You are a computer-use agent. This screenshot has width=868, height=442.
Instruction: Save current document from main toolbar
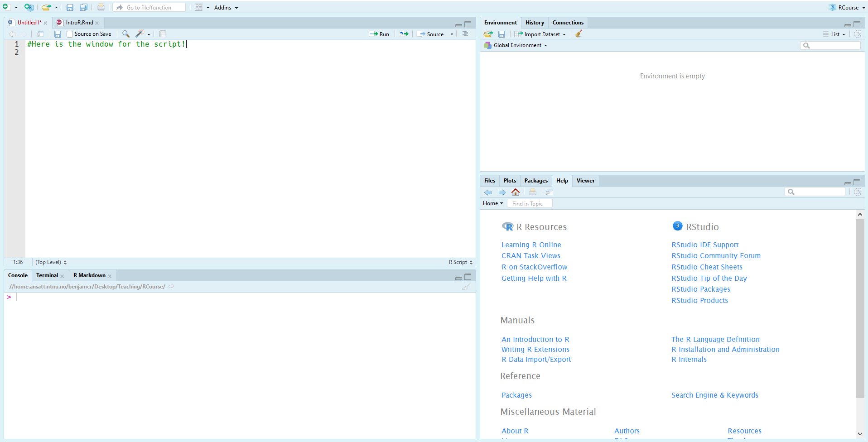pos(70,7)
